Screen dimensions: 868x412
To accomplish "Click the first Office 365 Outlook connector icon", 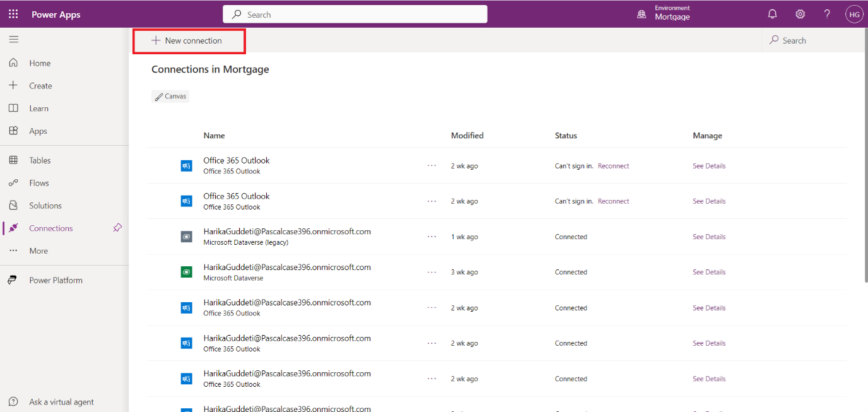I will point(186,166).
